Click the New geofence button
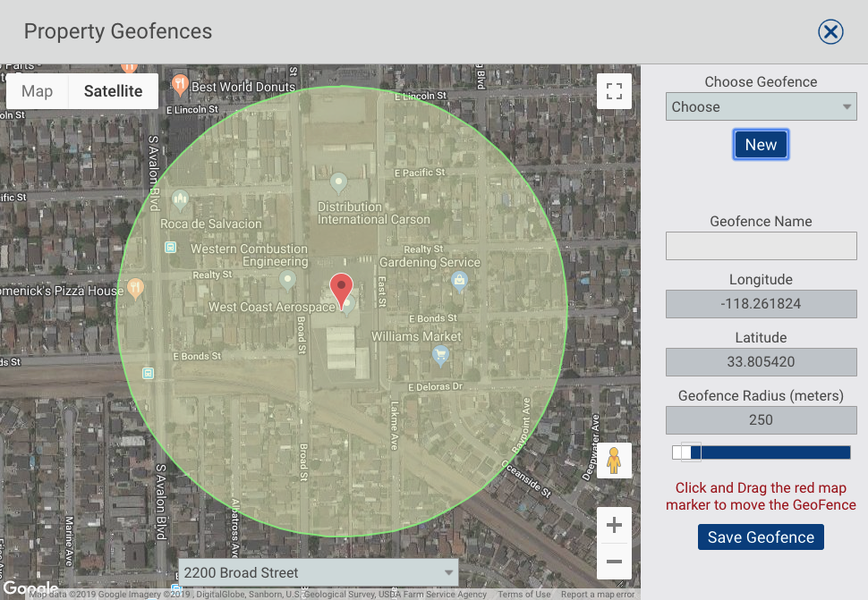The width and height of the screenshot is (868, 600). click(762, 145)
